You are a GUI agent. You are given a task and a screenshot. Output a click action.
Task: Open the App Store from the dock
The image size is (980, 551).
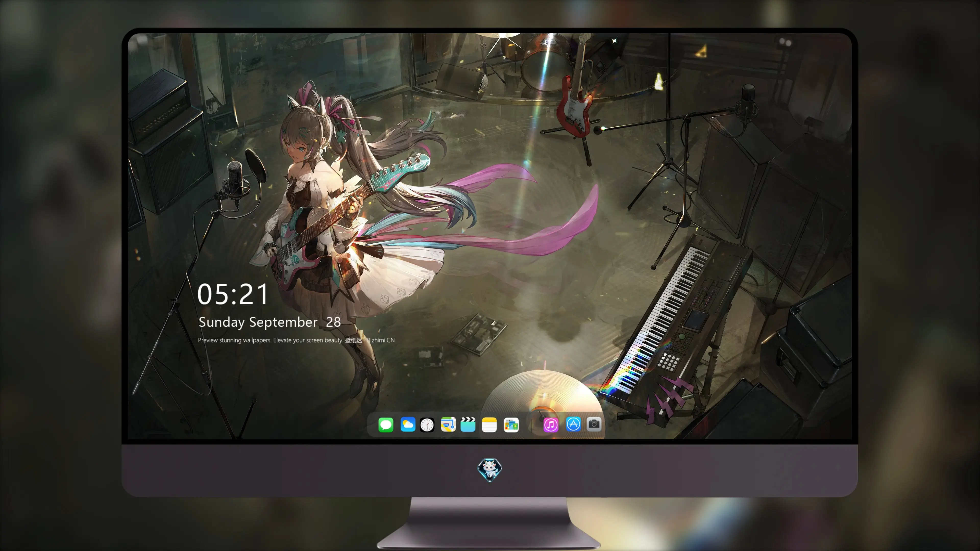click(573, 424)
